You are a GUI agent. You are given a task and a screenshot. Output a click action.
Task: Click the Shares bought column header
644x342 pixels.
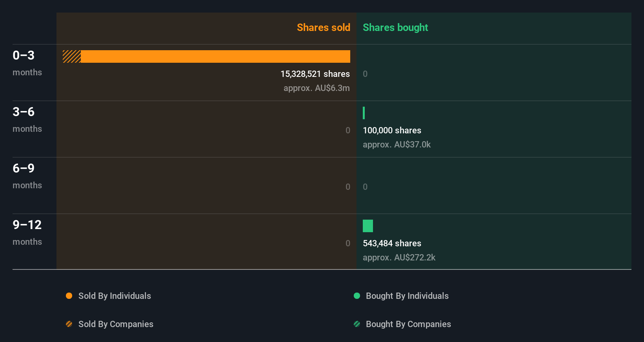[x=395, y=27]
